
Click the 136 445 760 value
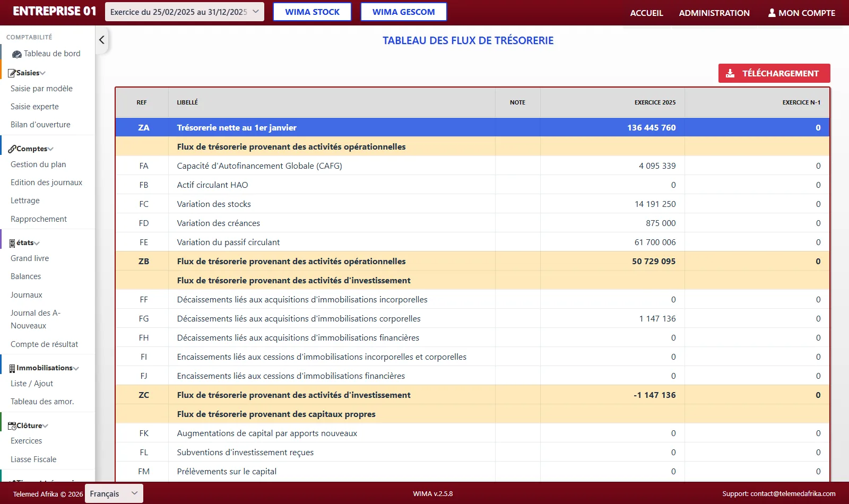pyautogui.click(x=651, y=127)
